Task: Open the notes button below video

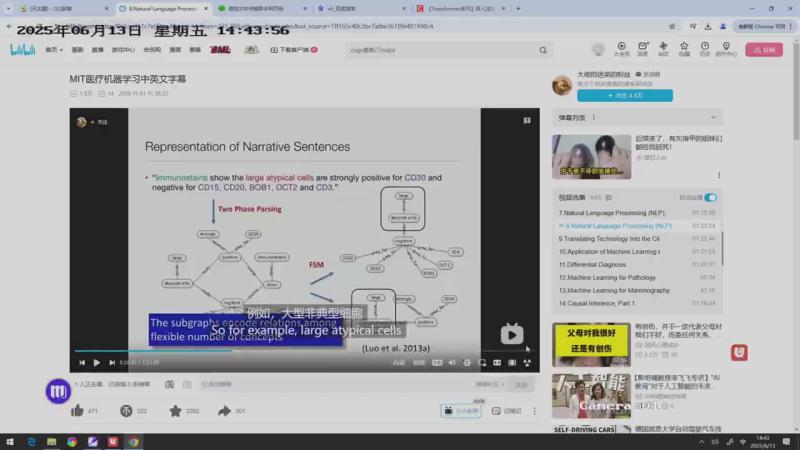Action: click(x=507, y=411)
